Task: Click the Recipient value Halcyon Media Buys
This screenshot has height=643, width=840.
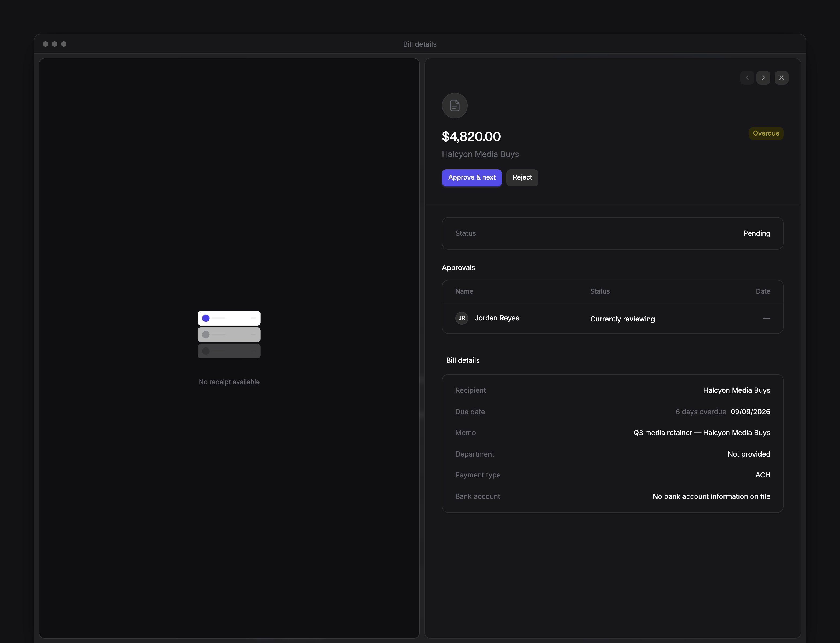Action: (x=737, y=390)
